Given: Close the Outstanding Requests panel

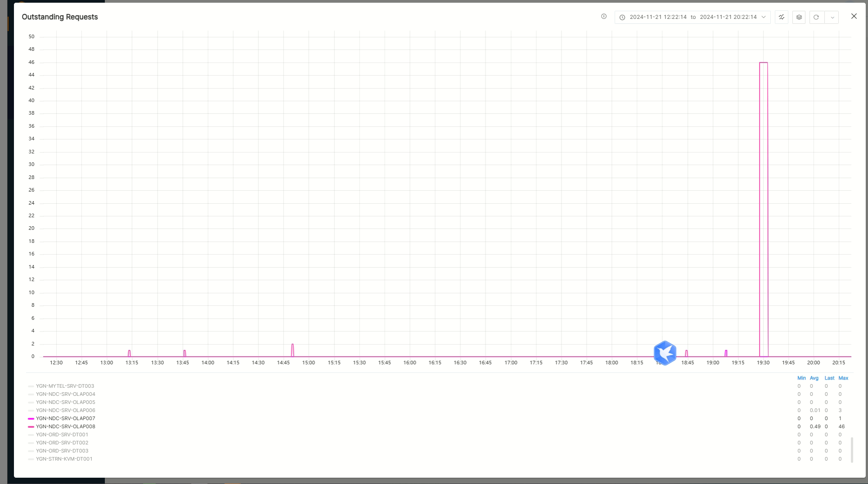Looking at the screenshot, I should 854,16.
